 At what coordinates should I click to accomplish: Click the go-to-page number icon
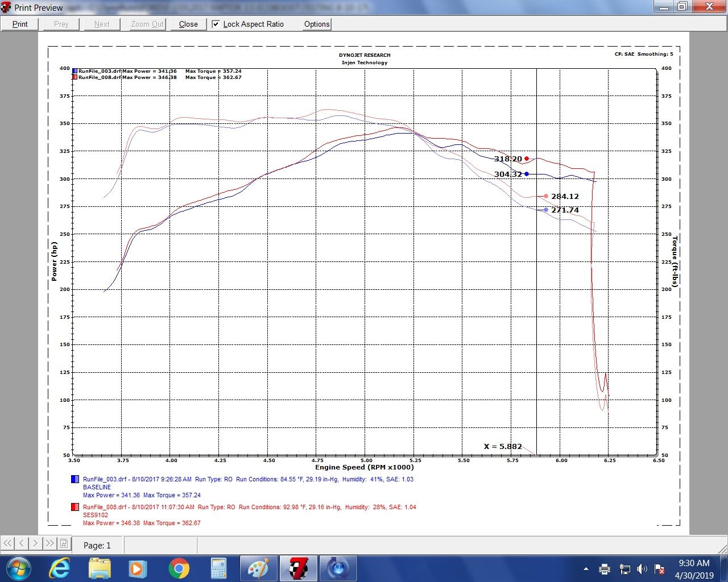pos(64,543)
